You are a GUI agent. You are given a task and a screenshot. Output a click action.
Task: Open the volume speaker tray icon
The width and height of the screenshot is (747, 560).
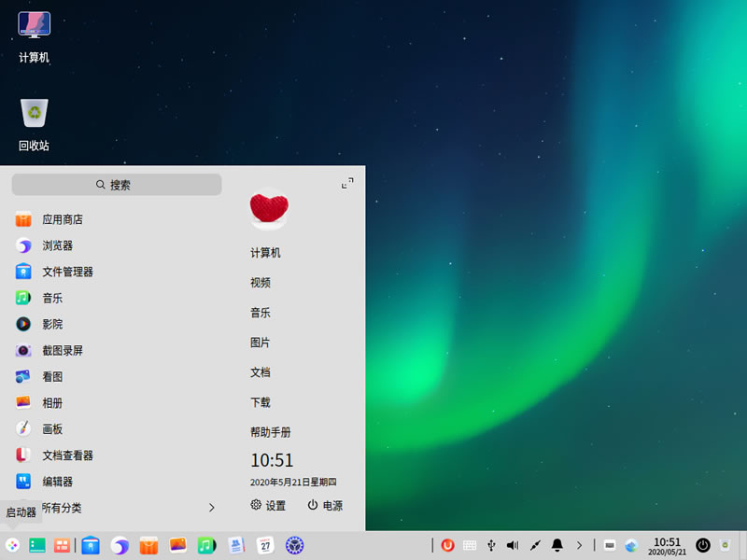(x=513, y=545)
